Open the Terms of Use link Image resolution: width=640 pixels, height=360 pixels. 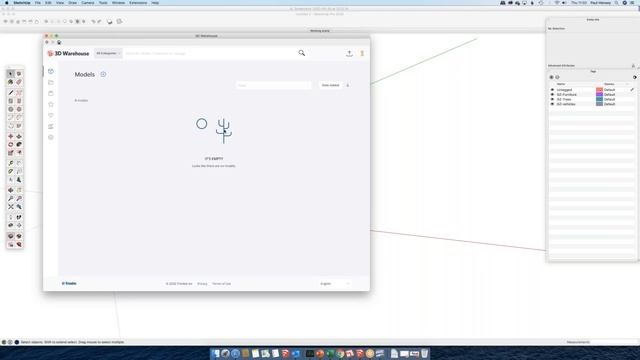point(222,284)
